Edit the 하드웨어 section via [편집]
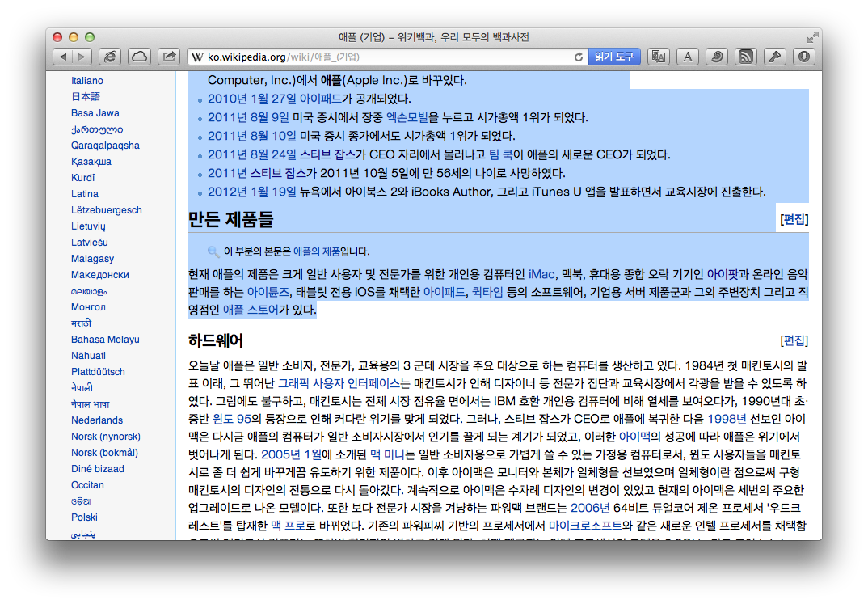868x604 pixels. [794, 340]
